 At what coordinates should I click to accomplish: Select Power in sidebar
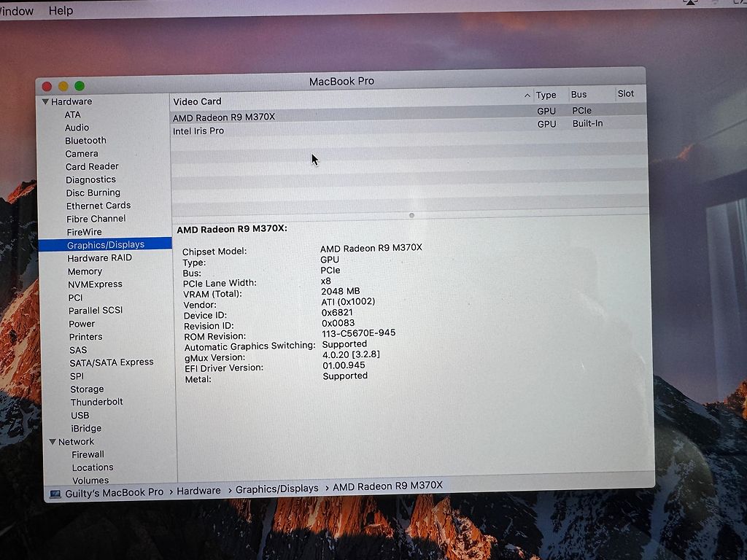coord(82,324)
